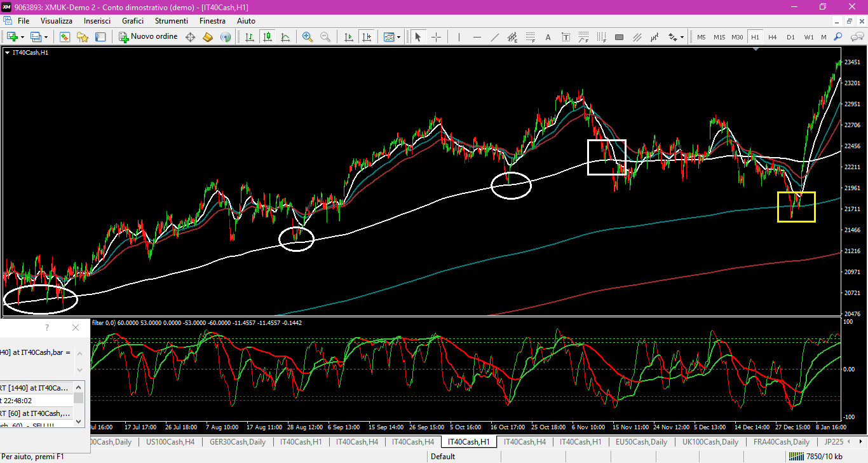Expand the Profiles dropdown arrow

(46, 37)
